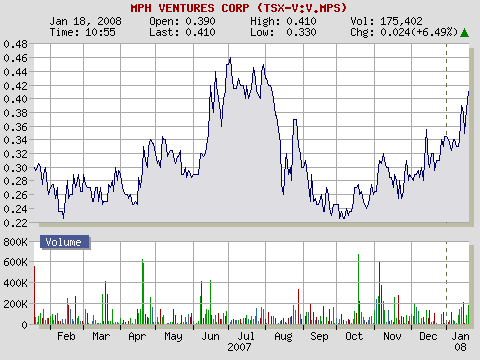
Task: Click the Chg: 0.024(+6.49%) text
Action: click(404, 32)
